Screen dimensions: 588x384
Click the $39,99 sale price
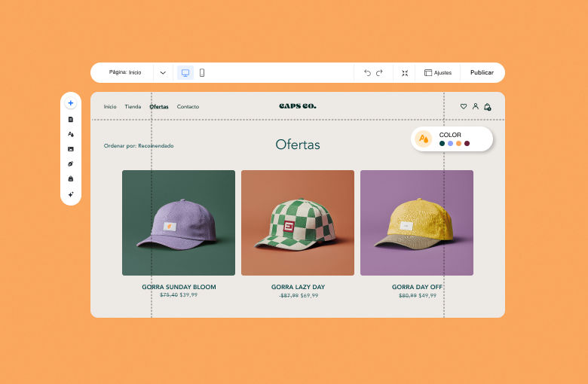coord(188,295)
